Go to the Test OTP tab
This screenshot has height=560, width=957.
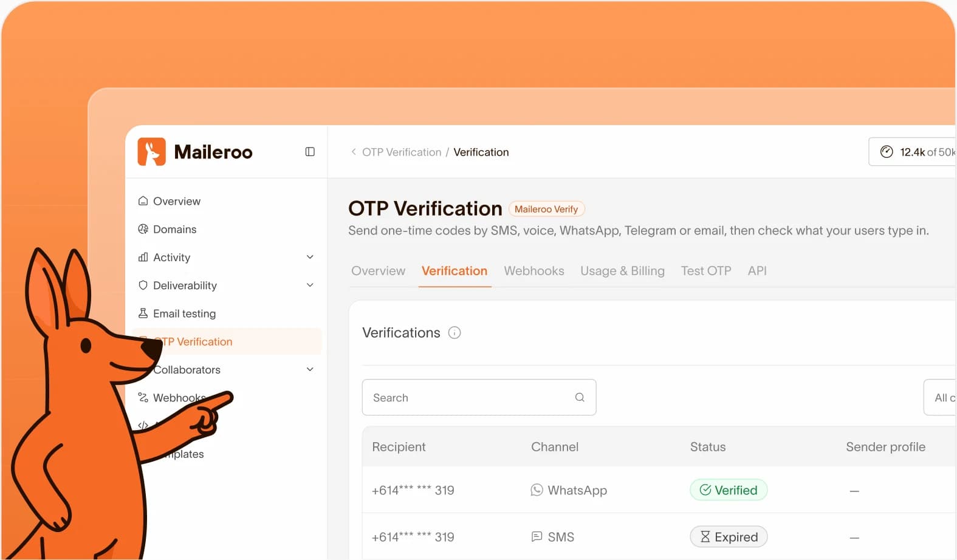tap(706, 271)
